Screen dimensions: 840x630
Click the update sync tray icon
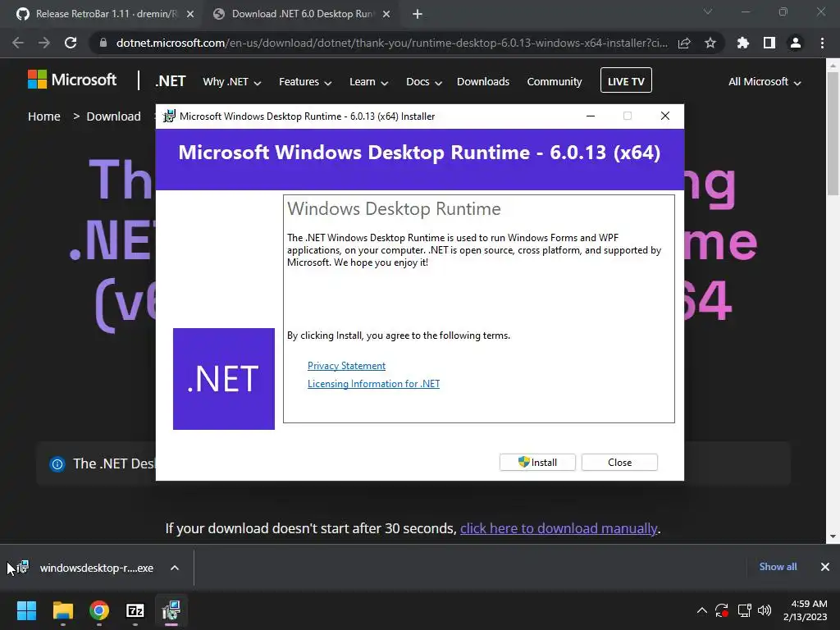click(722, 610)
